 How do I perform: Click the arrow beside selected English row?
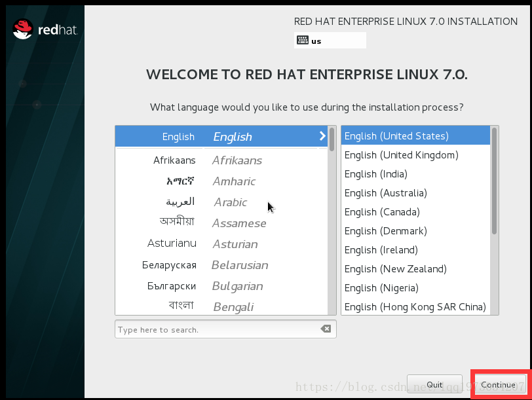[x=322, y=136]
